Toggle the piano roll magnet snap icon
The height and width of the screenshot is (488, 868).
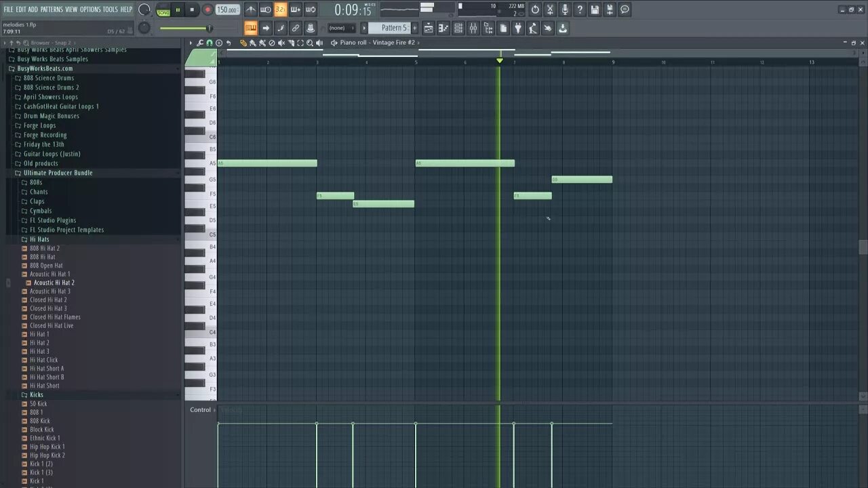(210, 43)
